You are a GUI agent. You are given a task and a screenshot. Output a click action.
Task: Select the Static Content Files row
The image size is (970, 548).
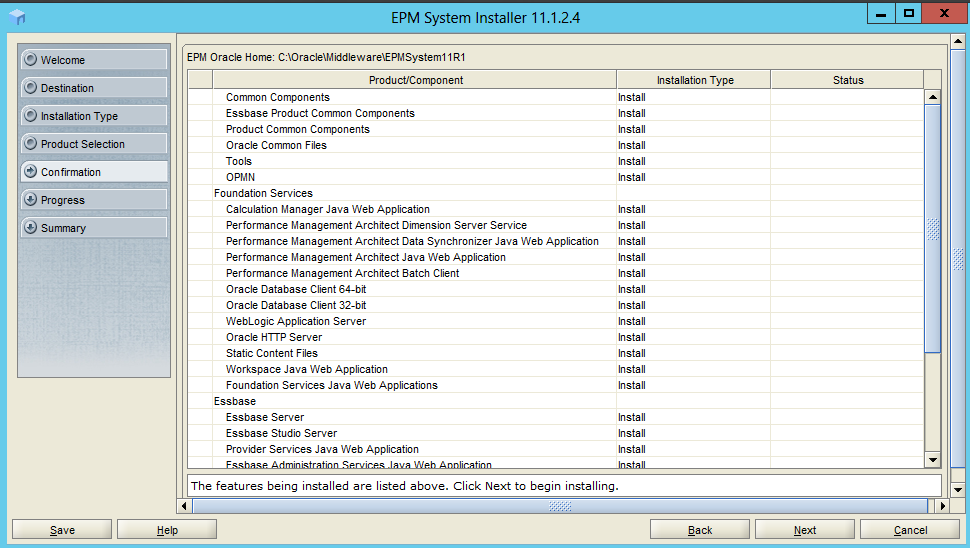click(x=556, y=354)
